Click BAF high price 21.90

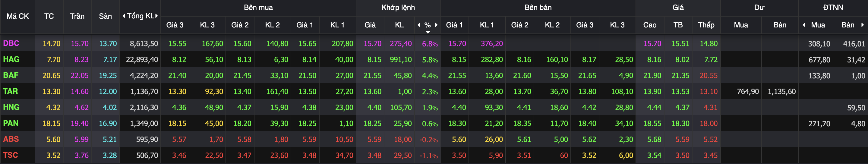pyautogui.click(x=652, y=75)
